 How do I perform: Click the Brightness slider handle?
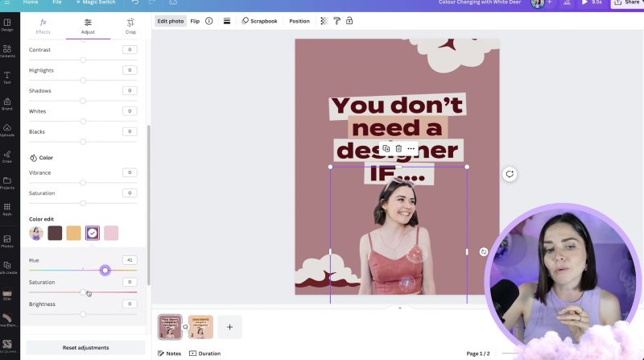click(x=83, y=314)
